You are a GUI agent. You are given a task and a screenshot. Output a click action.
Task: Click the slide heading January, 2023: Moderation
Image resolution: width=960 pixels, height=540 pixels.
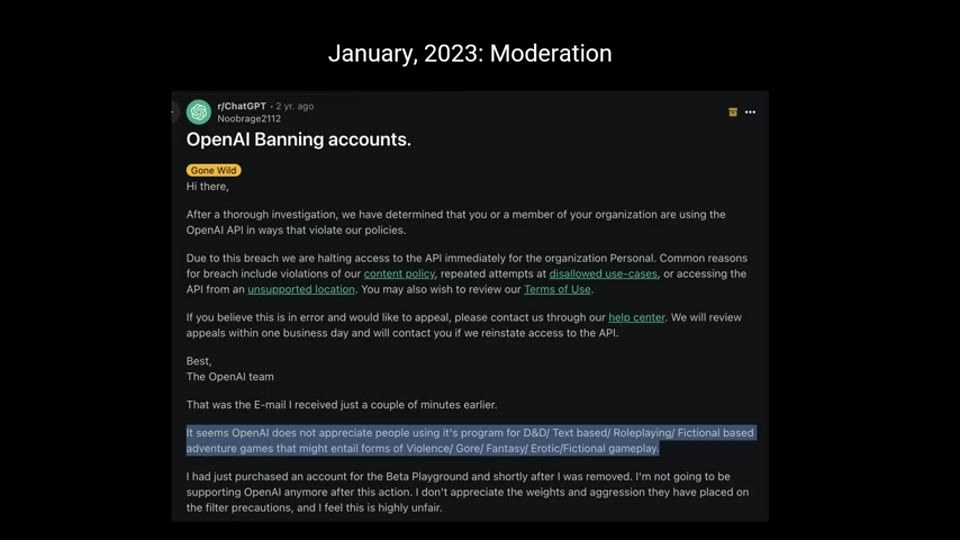470,53
